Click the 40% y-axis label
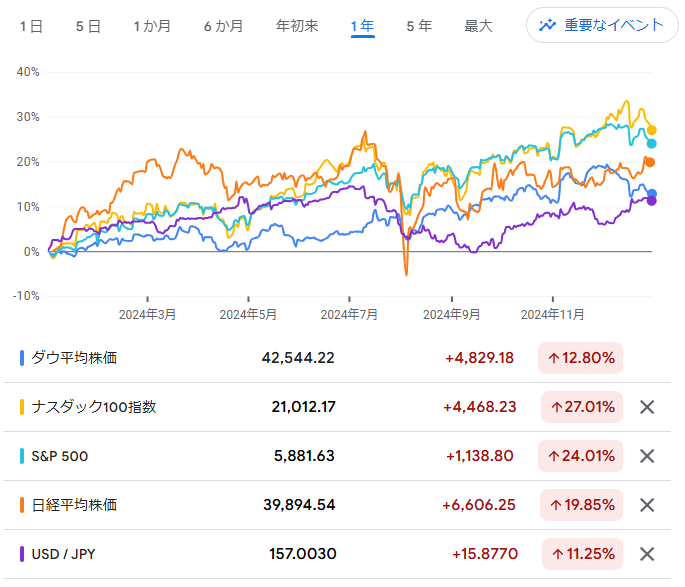Screen dimensions: 685x587 click(x=28, y=72)
